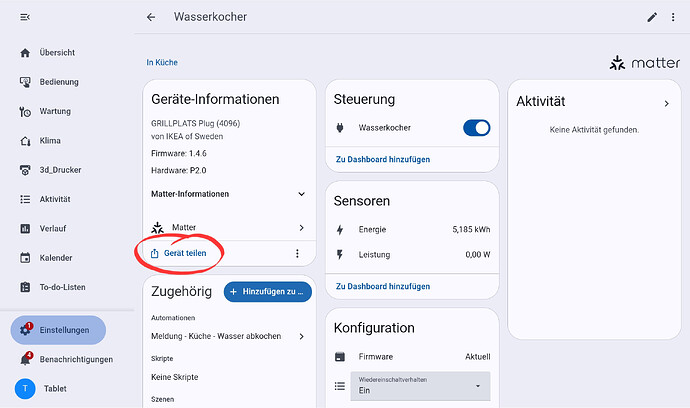Image resolution: width=690 pixels, height=408 pixels.
Task: Open the Wiedereinschaltverhalten dropdown
Action: [420, 386]
